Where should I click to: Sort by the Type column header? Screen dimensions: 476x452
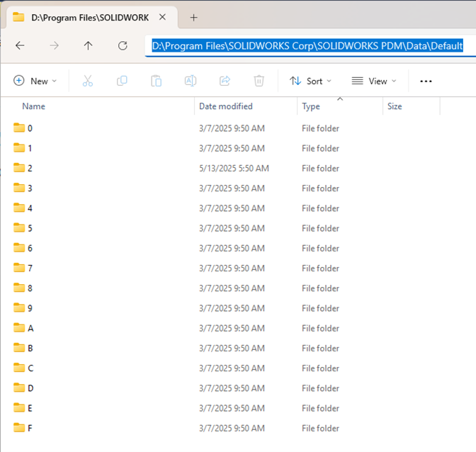coord(311,106)
